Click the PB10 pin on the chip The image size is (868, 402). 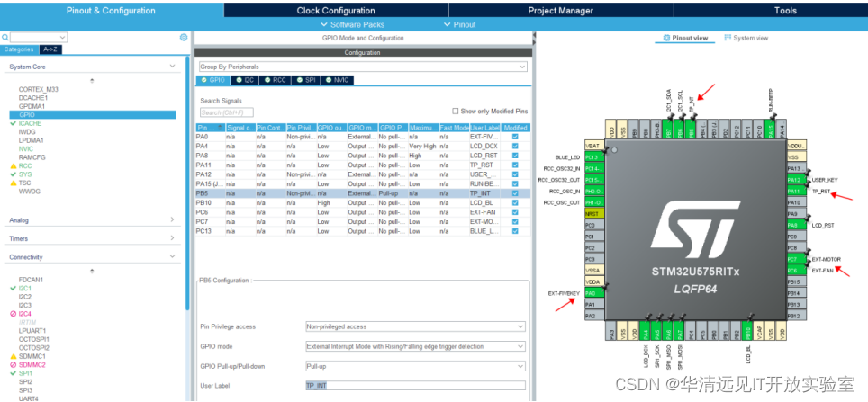pos(748,329)
